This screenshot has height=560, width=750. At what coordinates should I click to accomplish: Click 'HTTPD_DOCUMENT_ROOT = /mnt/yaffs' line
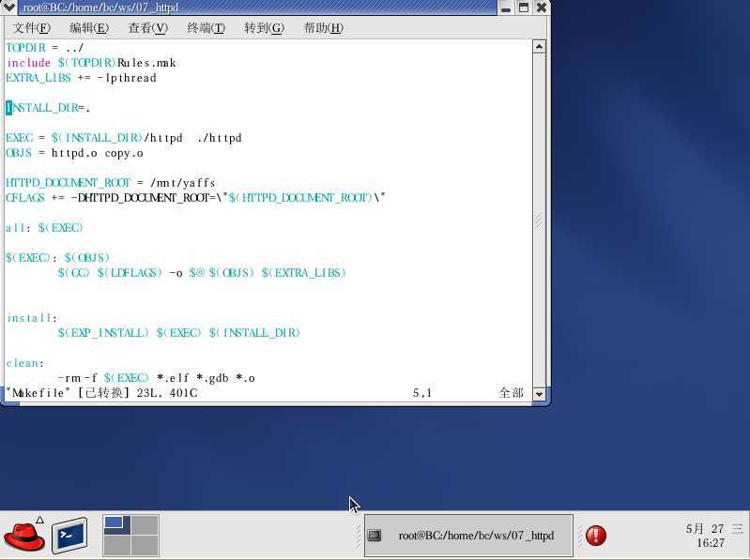click(x=111, y=183)
